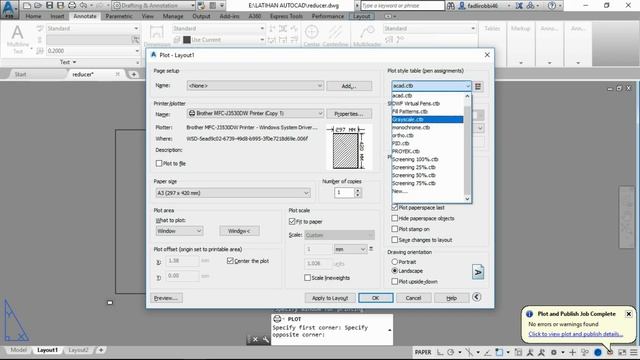Select the Multiline Text tool
Viewport: 640px width, 360px height.
18,39
